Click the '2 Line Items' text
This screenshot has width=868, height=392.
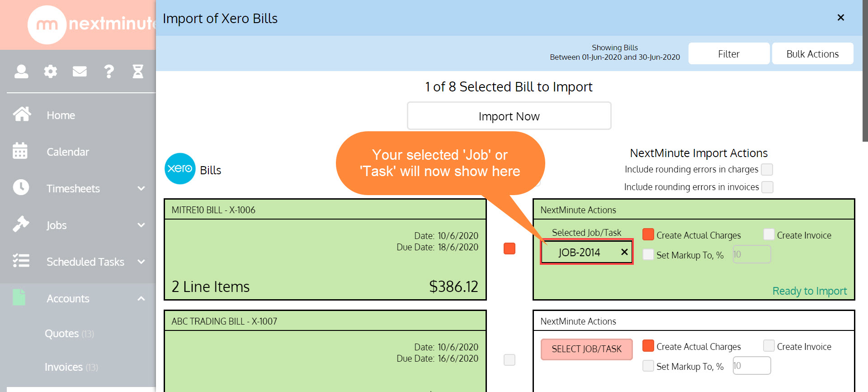pos(211,287)
